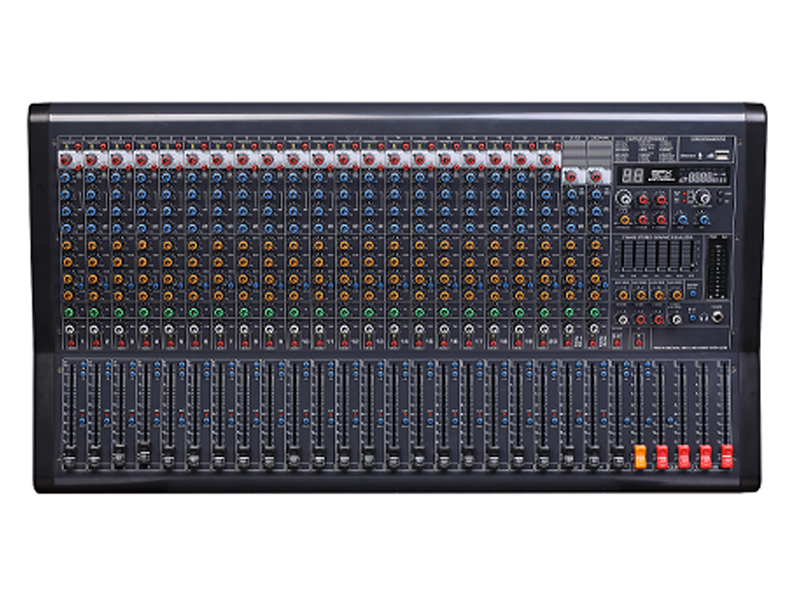Click the outermost red fader at the mixer's end
The height and width of the screenshot is (600, 800).
pyautogui.click(x=727, y=456)
